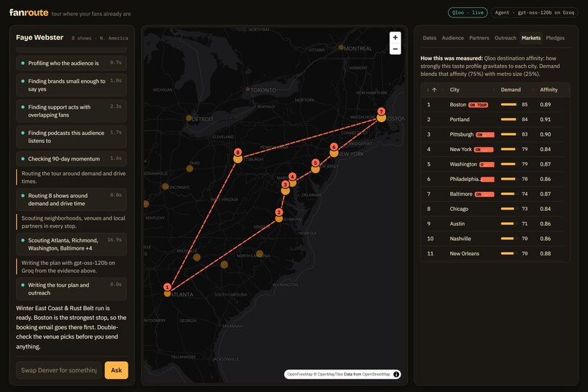
Task: Select the Nashville row
Action: [495, 239]
